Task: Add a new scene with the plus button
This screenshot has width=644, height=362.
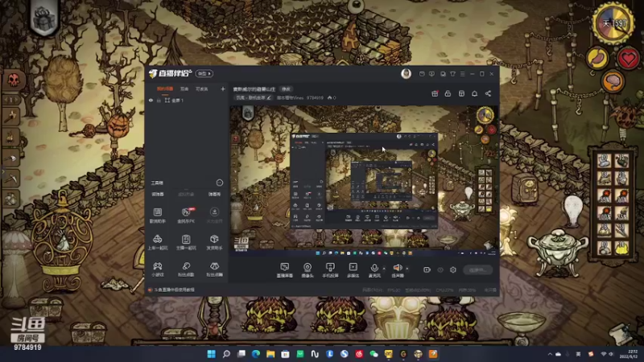Action: [223, 88]
